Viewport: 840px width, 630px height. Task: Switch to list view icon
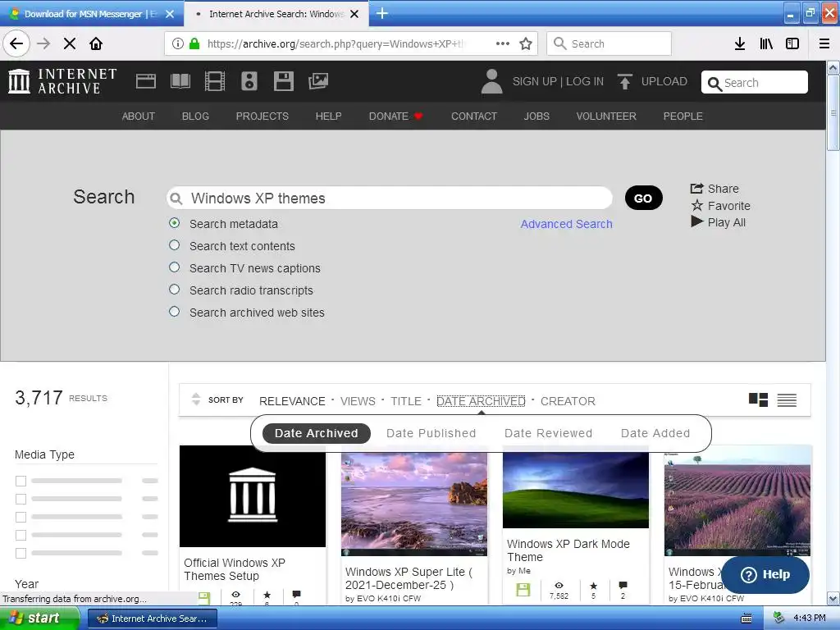tap(787, 399)
